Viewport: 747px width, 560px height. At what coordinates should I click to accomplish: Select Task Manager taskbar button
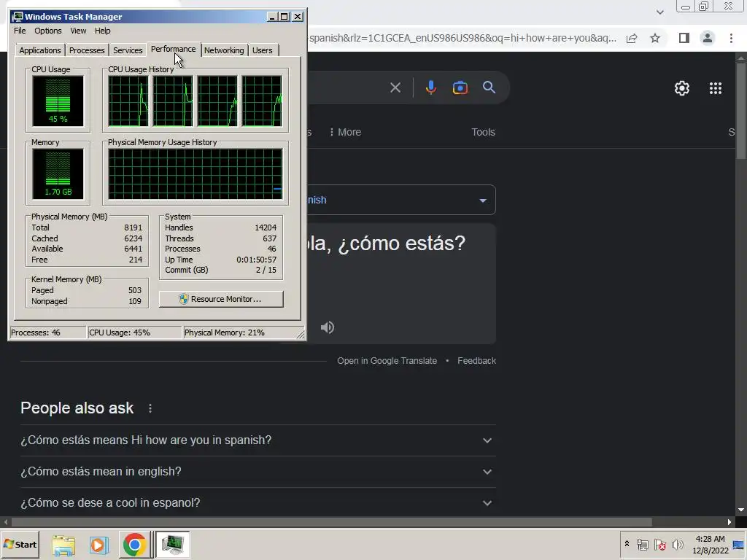click(x=172, y=544)
